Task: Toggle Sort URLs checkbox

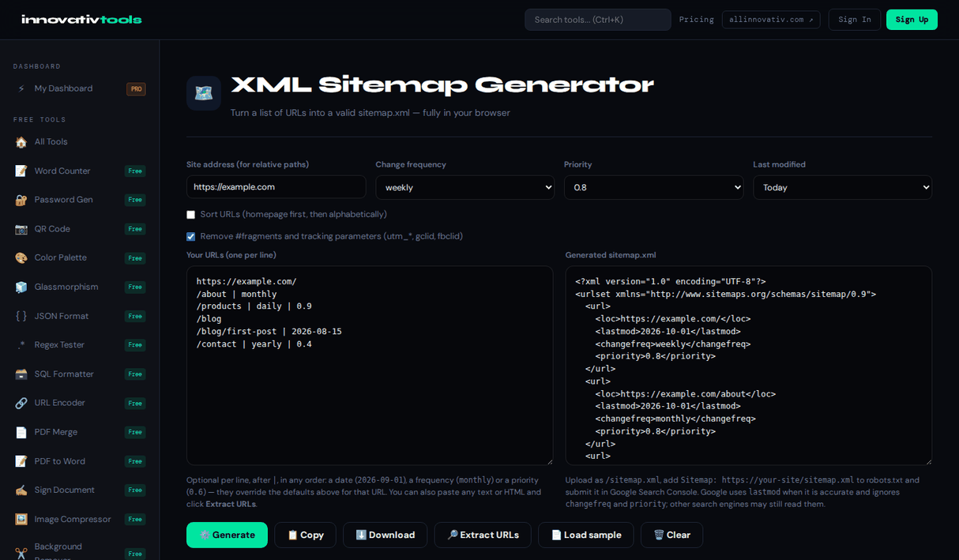Action: tap(190, 215)
